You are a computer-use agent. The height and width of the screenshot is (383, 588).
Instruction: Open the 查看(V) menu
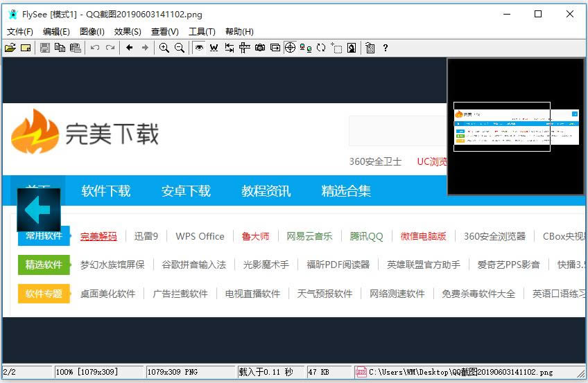click(164, 32)
